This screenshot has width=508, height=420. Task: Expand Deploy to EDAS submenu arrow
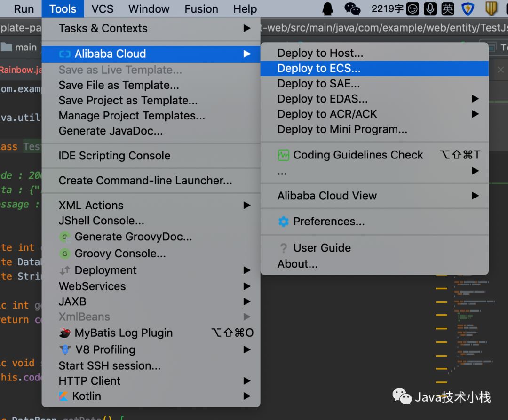[475, 98]
